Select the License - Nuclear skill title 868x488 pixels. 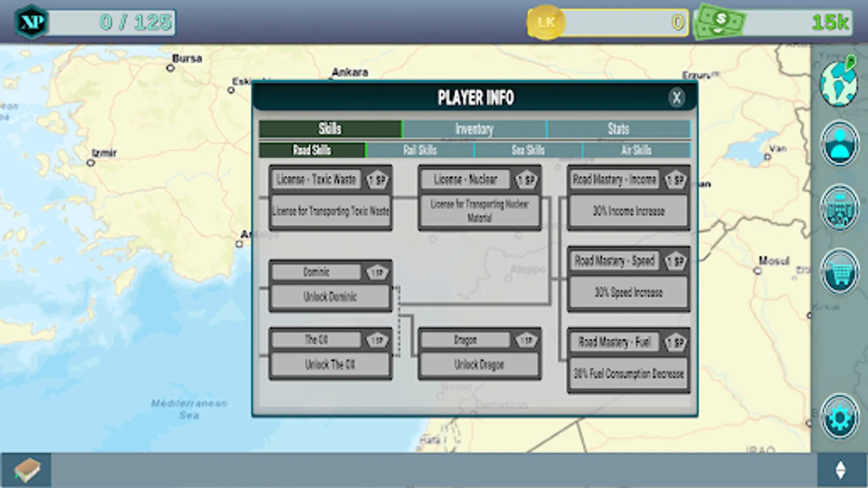(x=465, y=179)
